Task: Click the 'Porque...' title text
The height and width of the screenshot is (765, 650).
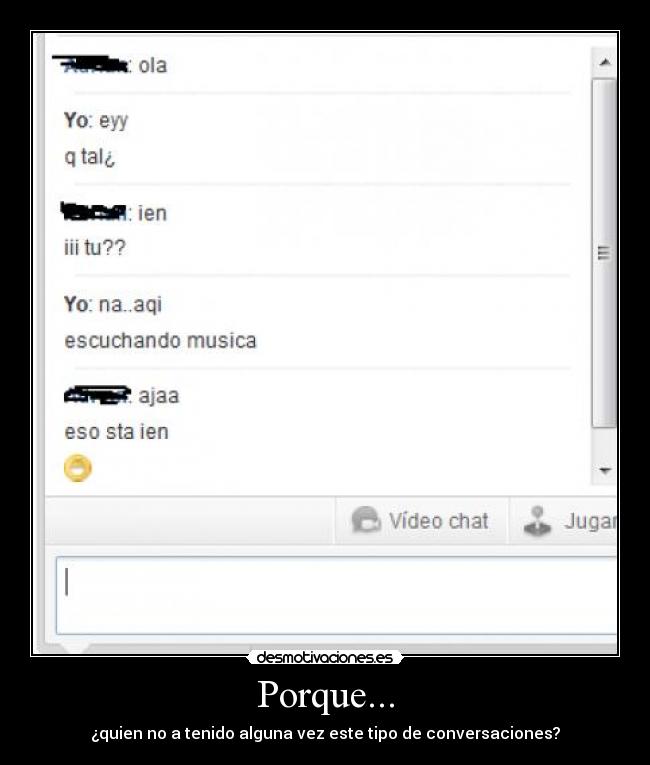Action: 326,695
